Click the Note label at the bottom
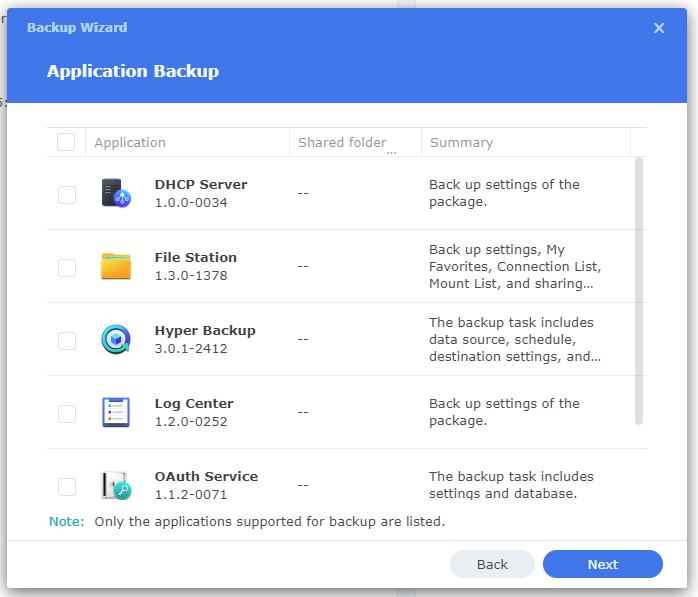 point(67,521)
